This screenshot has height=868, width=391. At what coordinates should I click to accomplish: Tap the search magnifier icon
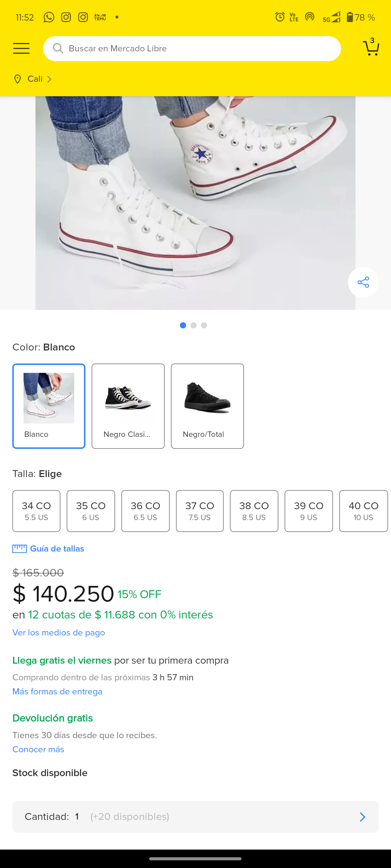[x=58, y=48]
